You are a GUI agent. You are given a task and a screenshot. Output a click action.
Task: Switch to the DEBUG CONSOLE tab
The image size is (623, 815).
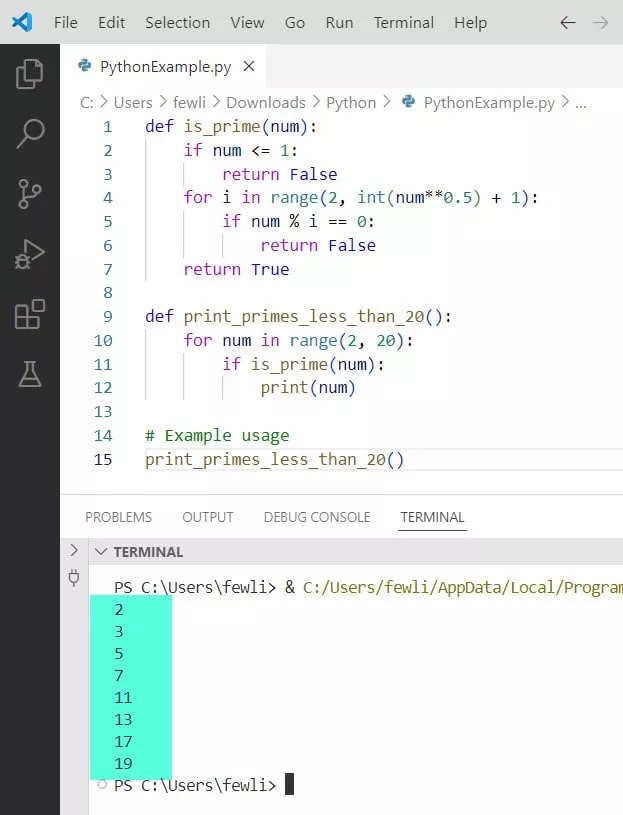point(316,517)
